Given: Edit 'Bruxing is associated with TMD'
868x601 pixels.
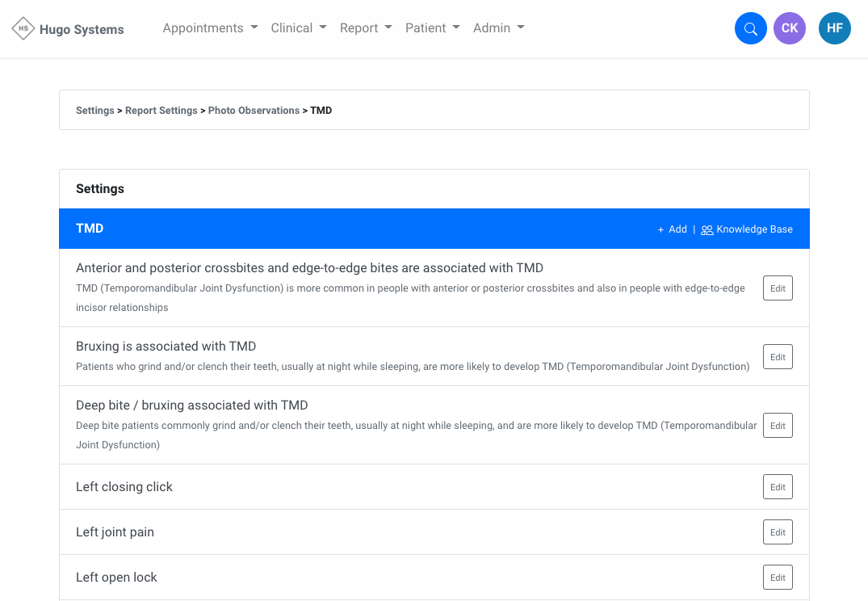Looking at the screenshot, I should pyautogui.click(x=778, y=357).
